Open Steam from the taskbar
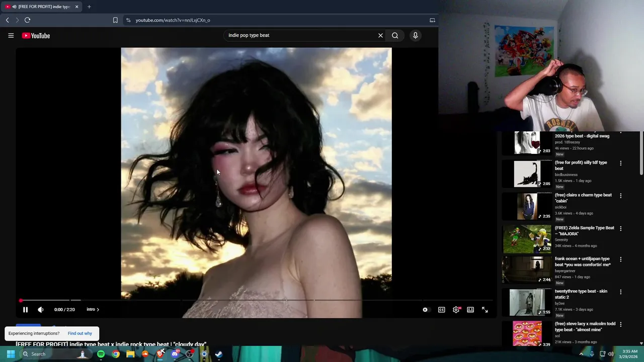The image size is (644, 362). (219, 354)
